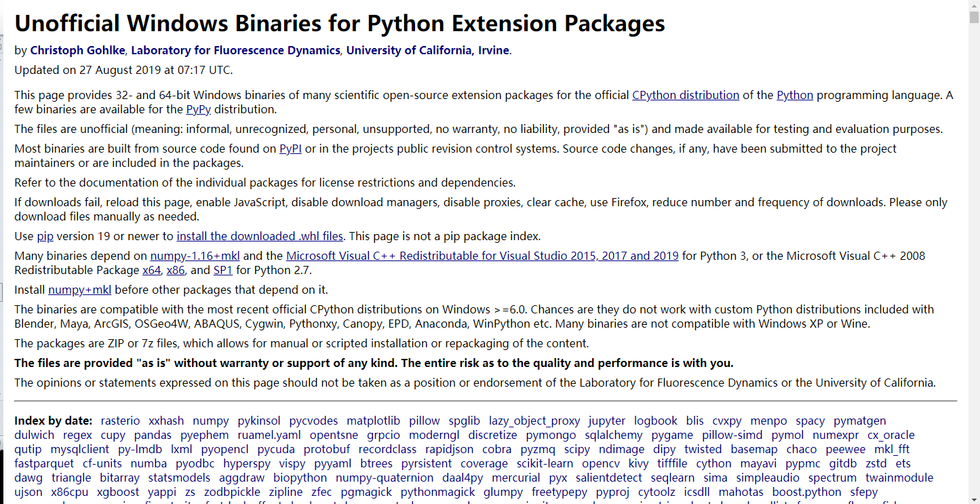Jump to mkl_fft package

(892, 449)
